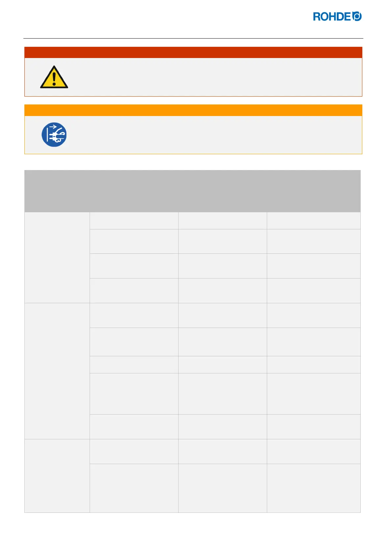
Task: Select the first body cell in the second column
Action: pos(134,221)
